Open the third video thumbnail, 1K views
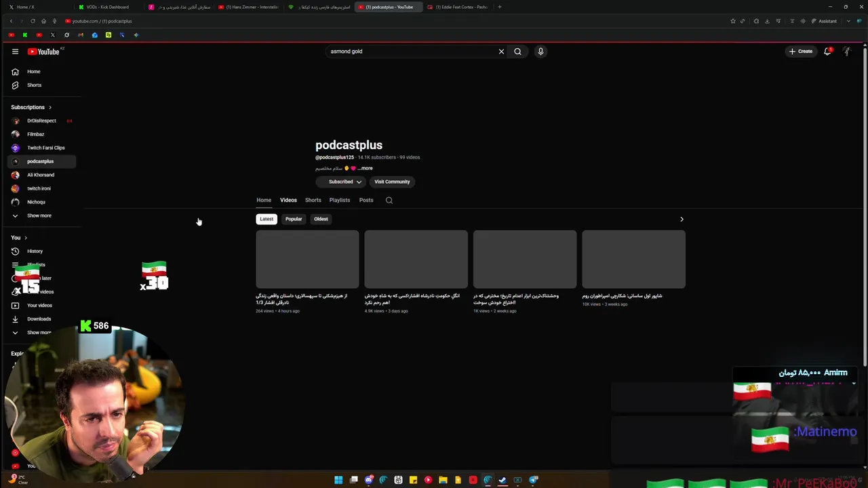Screen dimensions: 868x488 click(525, 259)
